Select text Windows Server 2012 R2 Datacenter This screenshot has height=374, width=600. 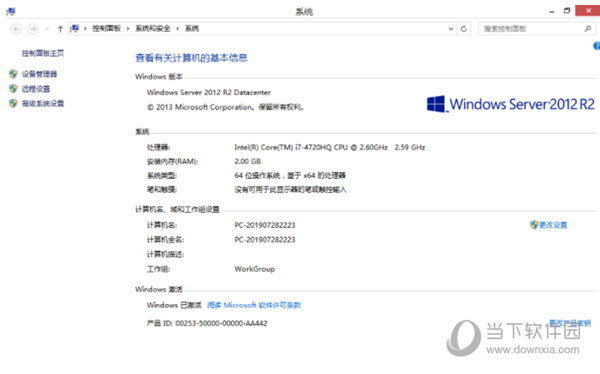pos(209,92)
